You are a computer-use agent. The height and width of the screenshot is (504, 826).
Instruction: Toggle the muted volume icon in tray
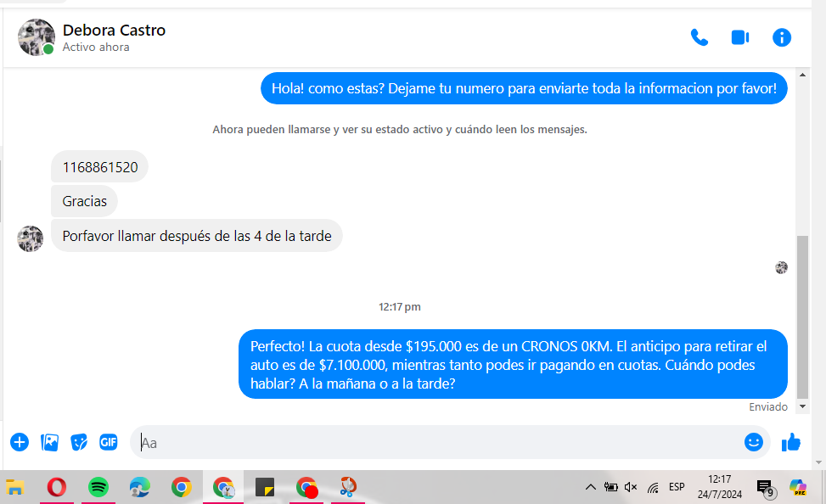pos(631,487)
